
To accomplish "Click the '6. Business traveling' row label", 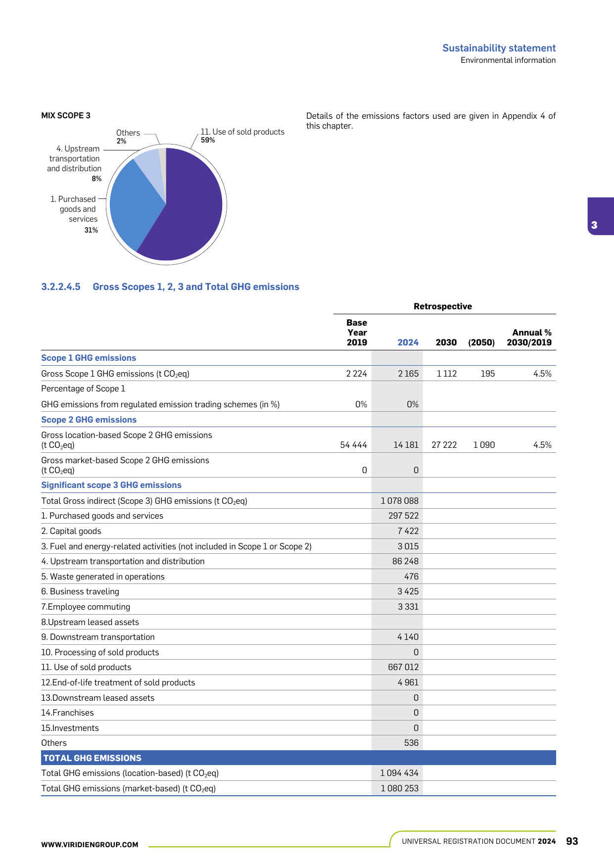I will (x=80, y=591).
